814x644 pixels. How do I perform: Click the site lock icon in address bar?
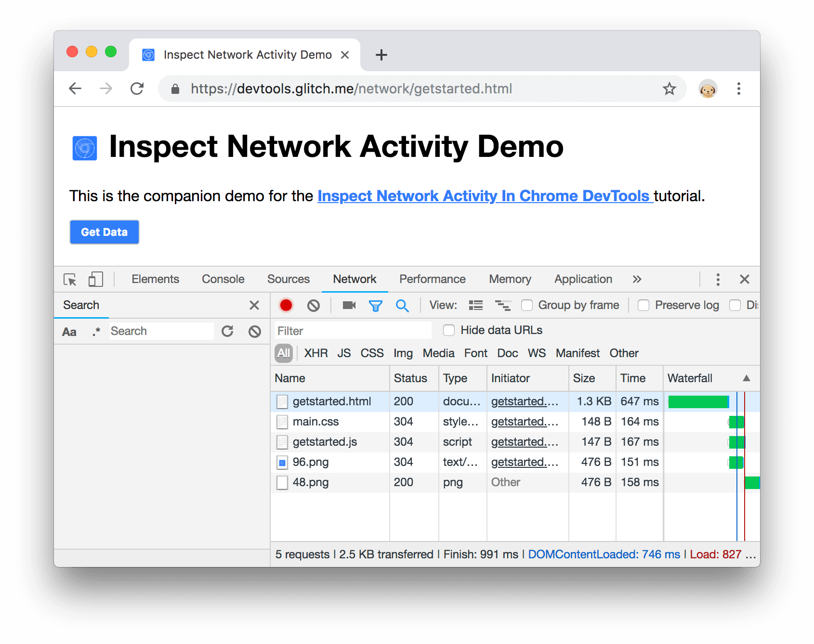(x=175, y=89)
